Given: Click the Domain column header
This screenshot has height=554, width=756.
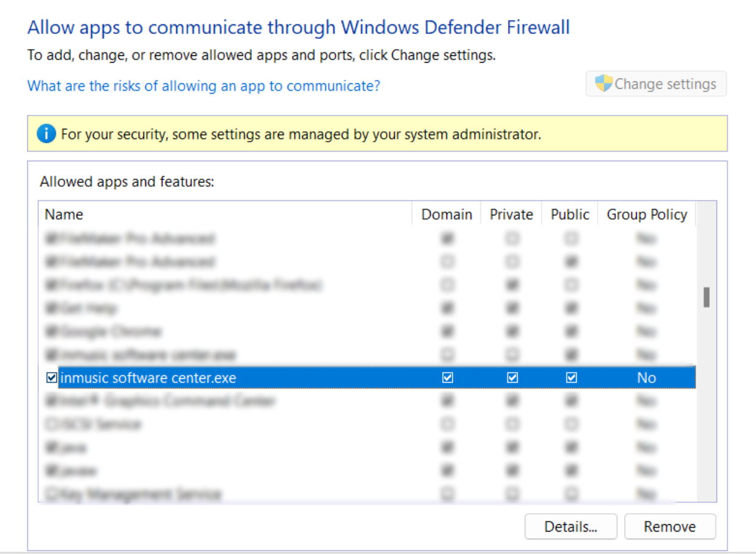Looking at the screenshot, I should coord(446,214).
